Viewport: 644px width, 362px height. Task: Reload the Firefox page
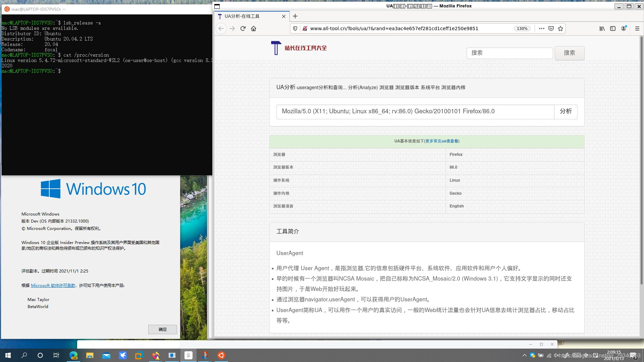pos(243,28)
